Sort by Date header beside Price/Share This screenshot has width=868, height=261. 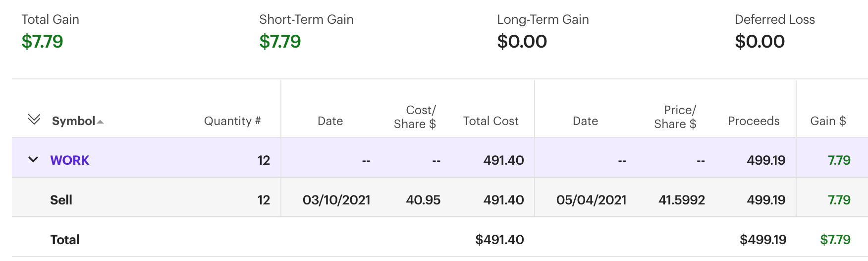pyautogui.click(x=585, y=121)
